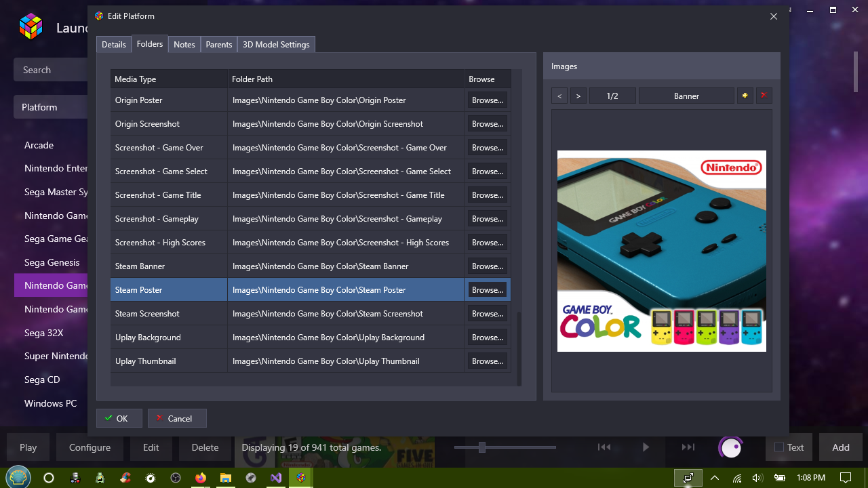This screenshot has height=488, width=868.
Task: Switch to the Notes tab
Action: [184, 44]
